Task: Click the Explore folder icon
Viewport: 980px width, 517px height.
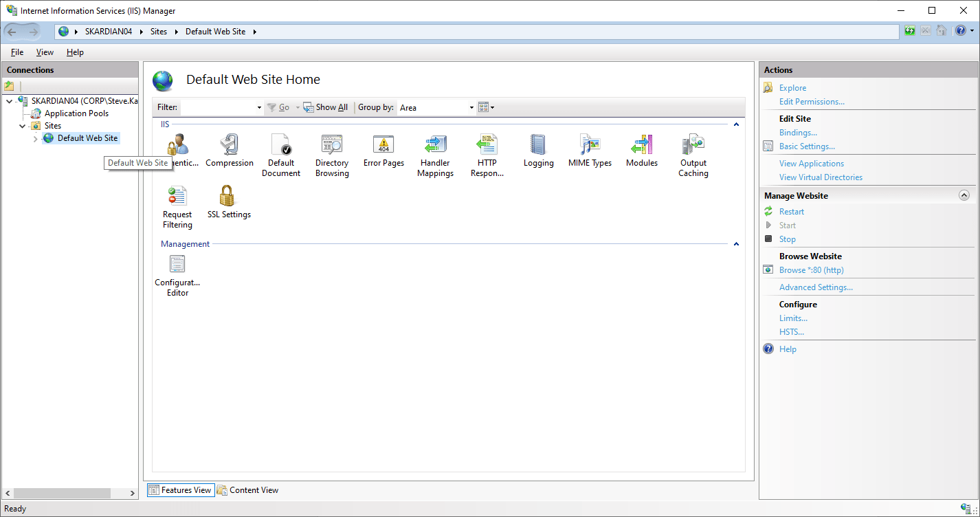Action: pyautogui.click(x=768, y=87)
